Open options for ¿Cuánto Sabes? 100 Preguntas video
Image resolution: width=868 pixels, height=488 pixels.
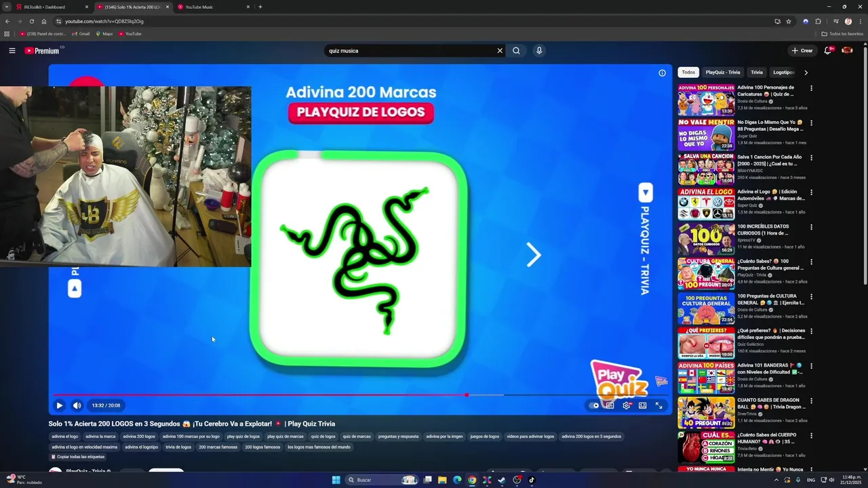(x=811, y=262)
